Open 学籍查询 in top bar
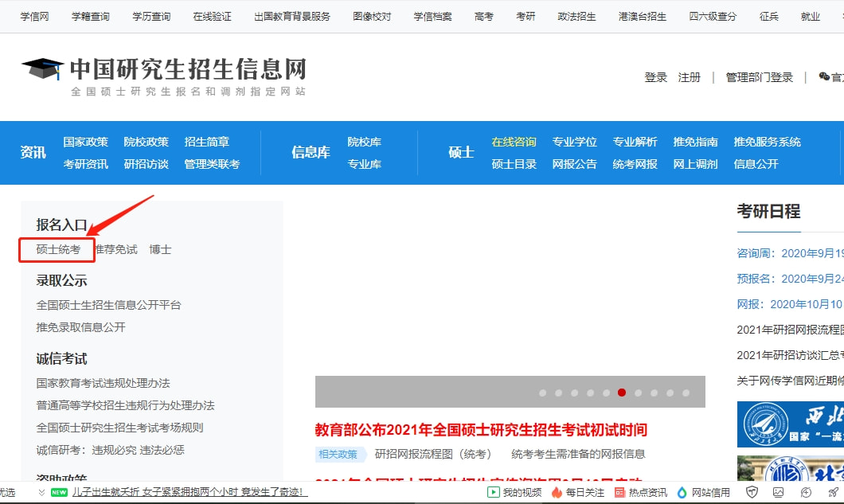 91,17
